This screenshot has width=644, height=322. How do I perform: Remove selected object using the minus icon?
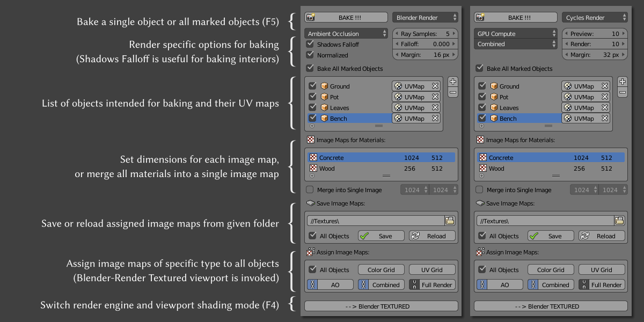pyautogui.click(x=453, y=93)
